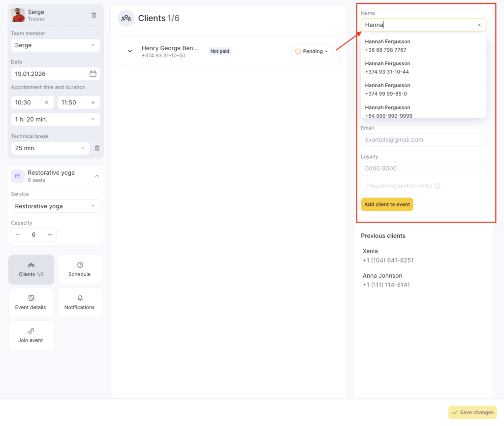Clear the 11:50 end time
The height and width of the screenshot is (426, 504).
click(x=93, y=102)
